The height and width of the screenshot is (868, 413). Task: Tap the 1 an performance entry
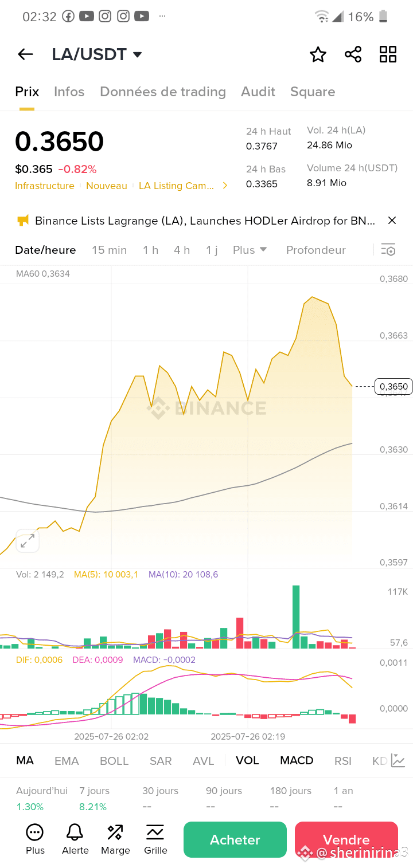(x=344, y=799)
